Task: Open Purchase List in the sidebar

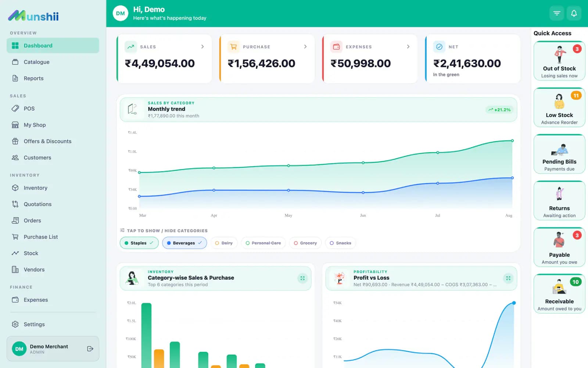Action: coord(53,237)
